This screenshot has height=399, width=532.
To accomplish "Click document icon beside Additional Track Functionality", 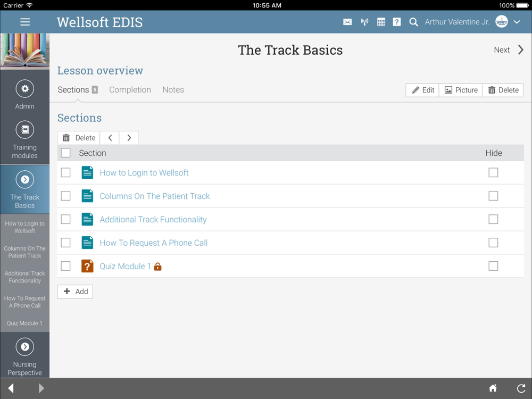I will coord(87,220).
